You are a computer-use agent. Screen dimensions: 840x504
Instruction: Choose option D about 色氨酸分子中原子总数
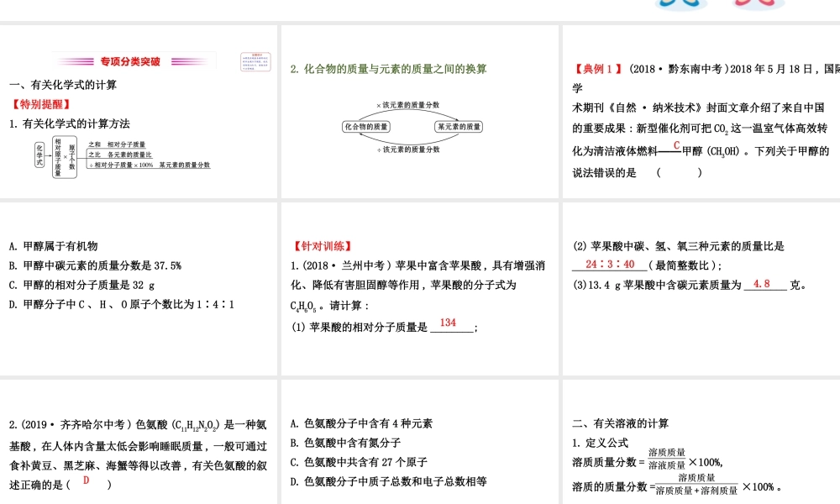pyautogui.click(x=390, y=481)
